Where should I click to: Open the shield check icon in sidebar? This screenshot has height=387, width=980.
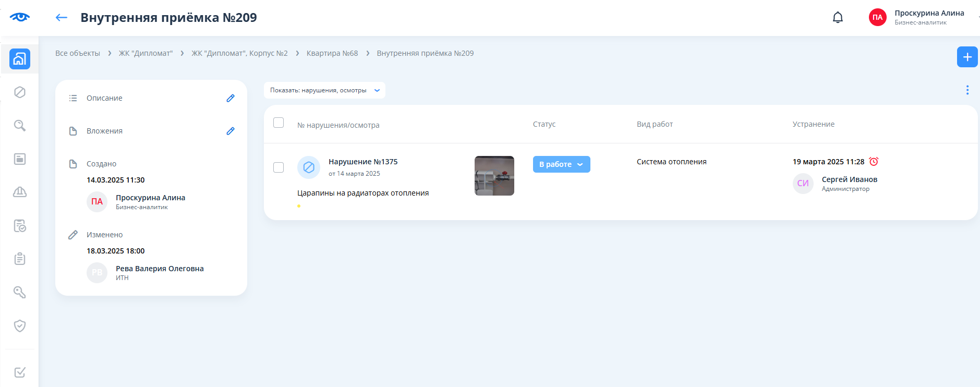pyautogui.click(x=20, y=326)
